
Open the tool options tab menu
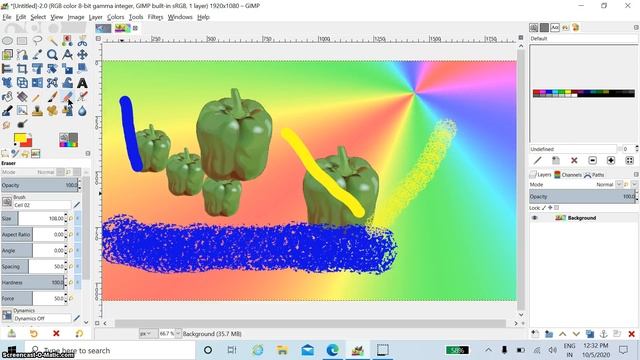[x=88, y=153]
